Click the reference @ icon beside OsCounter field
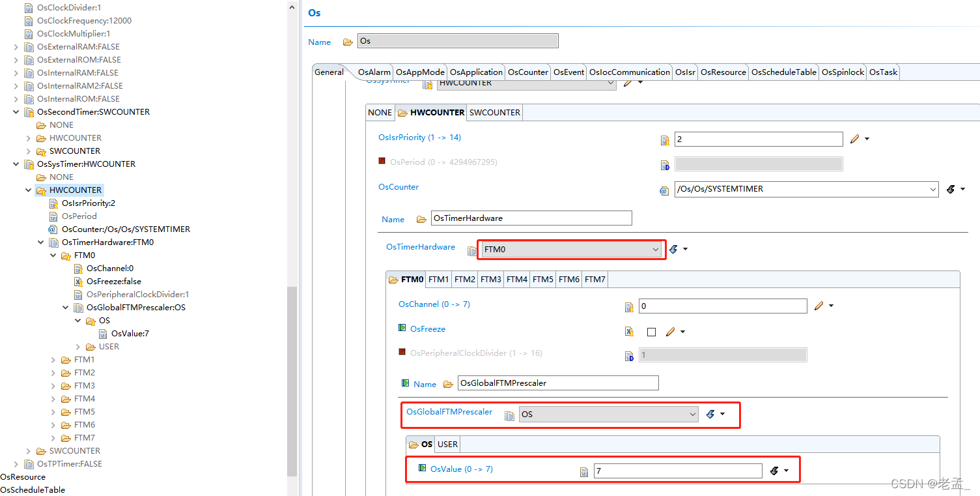The width and height of the screenshot is (980, 496). tap(664, 190)
